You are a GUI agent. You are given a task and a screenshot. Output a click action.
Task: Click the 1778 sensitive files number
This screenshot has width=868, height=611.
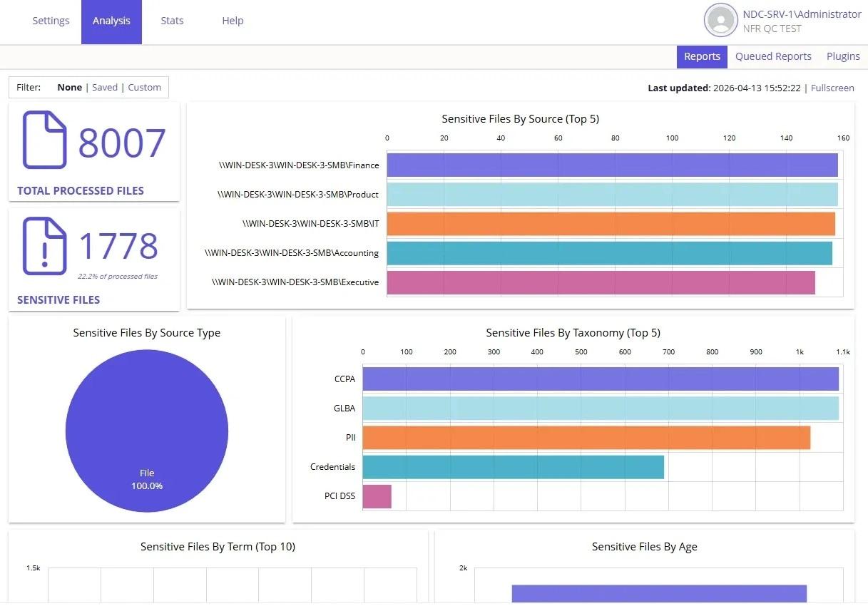118,246
